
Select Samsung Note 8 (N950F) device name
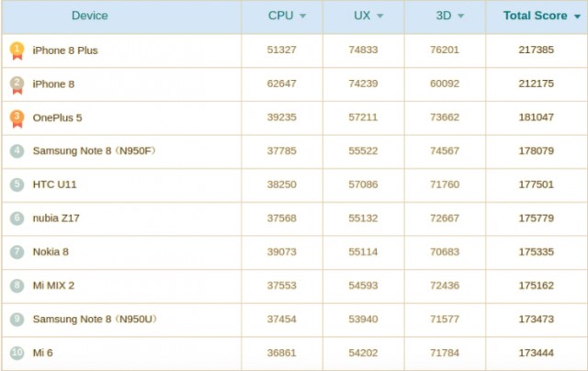94,151
